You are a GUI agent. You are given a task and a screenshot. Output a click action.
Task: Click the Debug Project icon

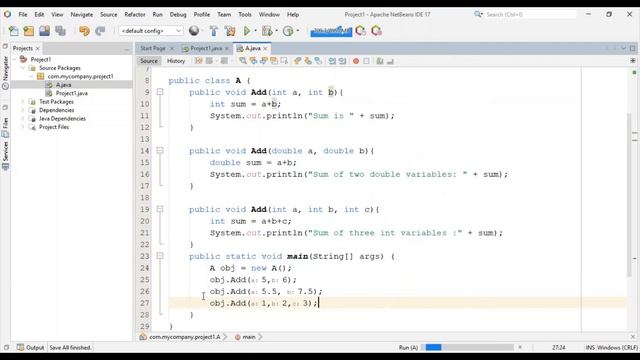(x=267, y=31)
